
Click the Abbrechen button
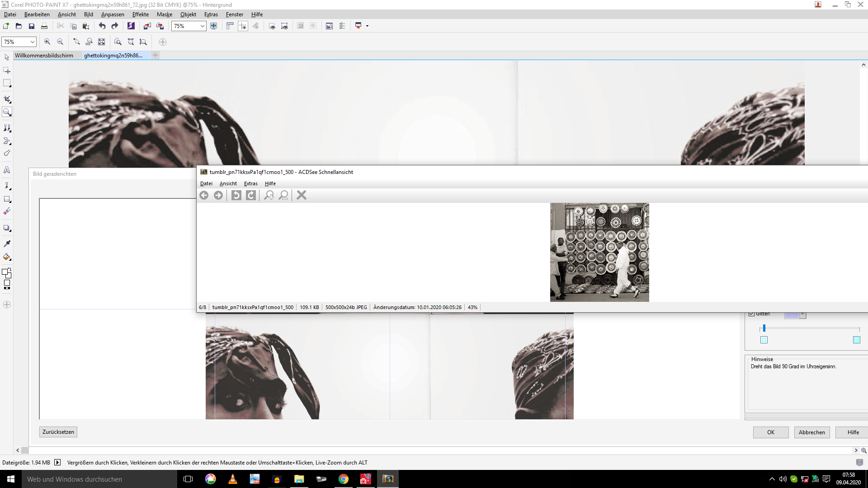[812, 432]
